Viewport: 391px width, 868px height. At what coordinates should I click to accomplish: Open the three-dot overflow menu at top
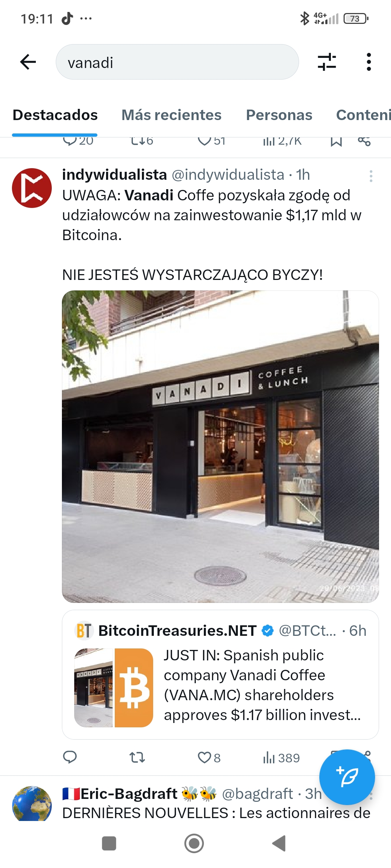click(x=369, y=62)
